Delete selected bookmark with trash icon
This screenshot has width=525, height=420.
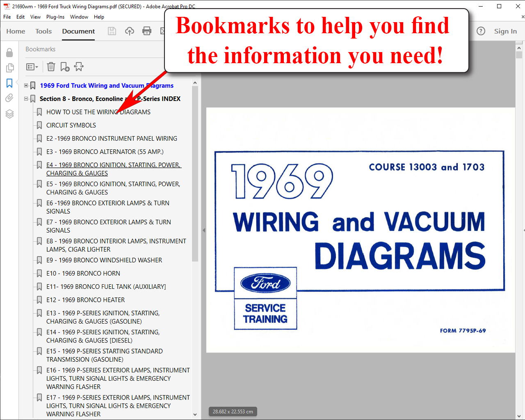pos(51,66)
